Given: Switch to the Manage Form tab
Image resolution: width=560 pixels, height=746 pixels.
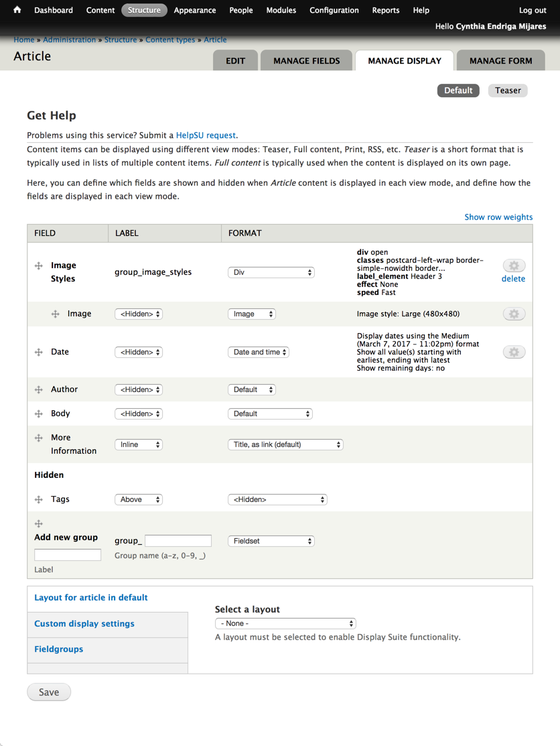Looking at the screenshot, I should (x=500, y=60).
